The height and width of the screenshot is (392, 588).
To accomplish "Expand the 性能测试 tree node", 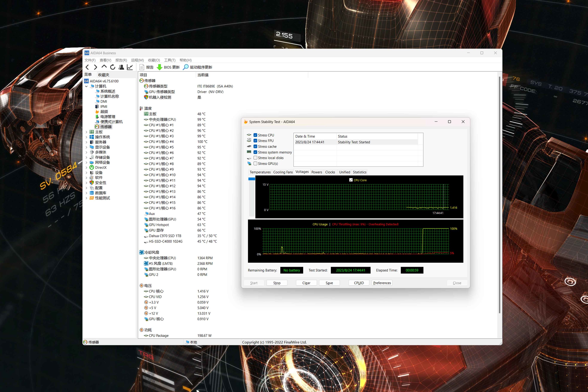I will pyautogui.click(x=86, y=198).
